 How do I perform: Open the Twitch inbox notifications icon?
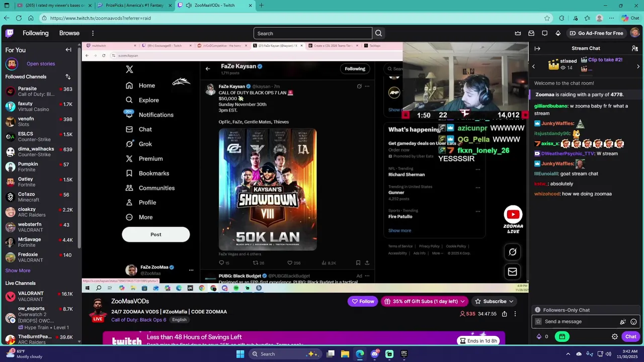[x=531, y=33]
